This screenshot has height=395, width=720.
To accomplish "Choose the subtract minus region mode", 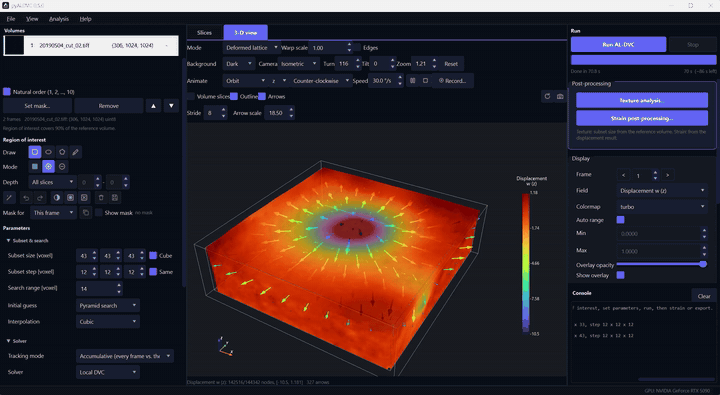I will click(x=62, y=167).
